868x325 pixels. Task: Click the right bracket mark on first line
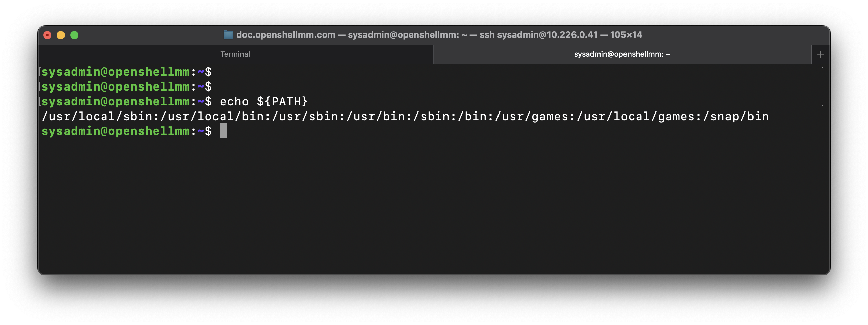[823, 72]
